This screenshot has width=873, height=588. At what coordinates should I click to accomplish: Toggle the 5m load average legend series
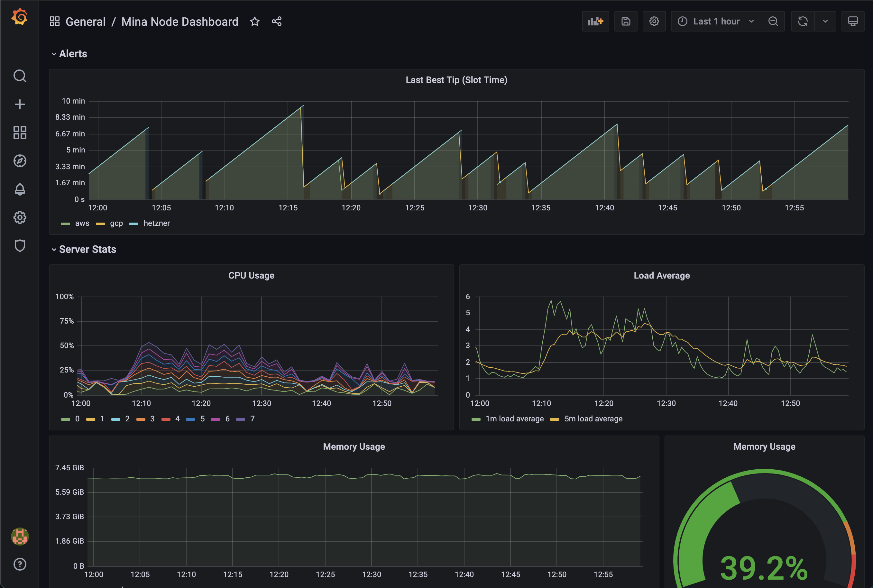click(593, 419)
